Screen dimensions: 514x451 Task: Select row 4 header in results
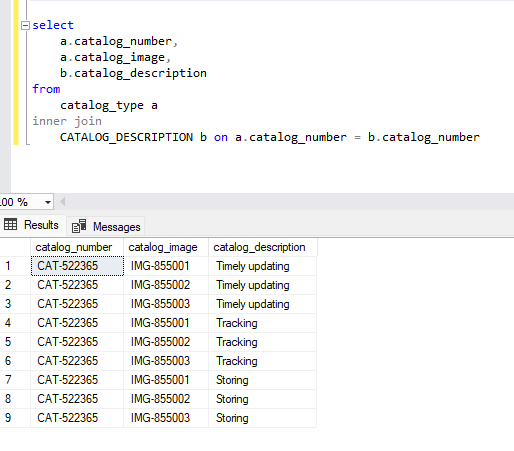(15, 323)
